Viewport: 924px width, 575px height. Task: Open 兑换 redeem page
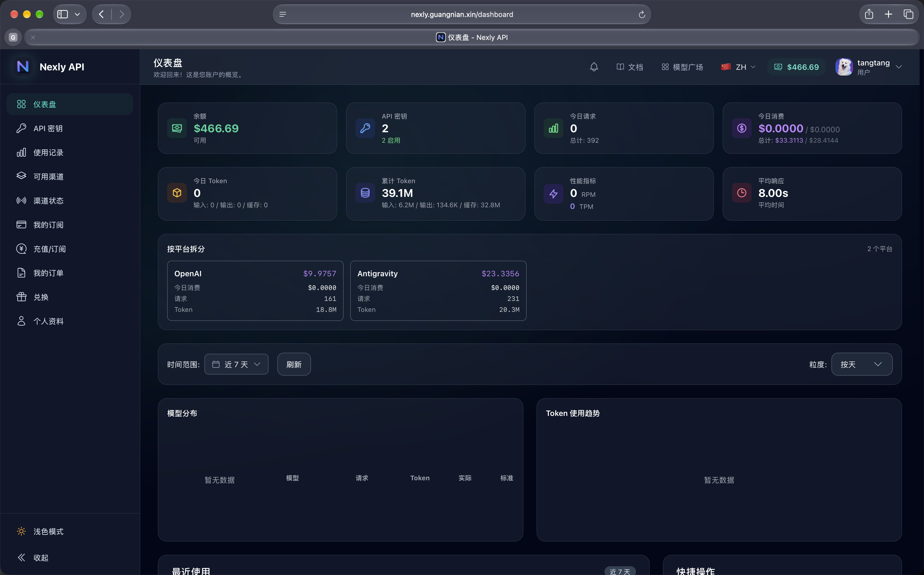click(70, 297)
